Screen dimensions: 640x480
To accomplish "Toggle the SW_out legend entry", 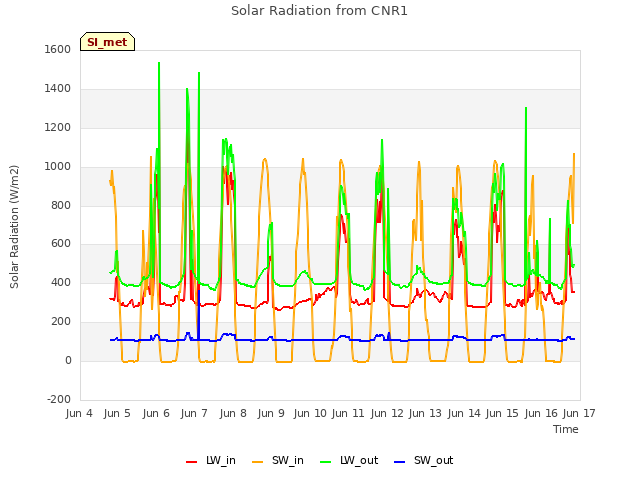I will [424, 461].
